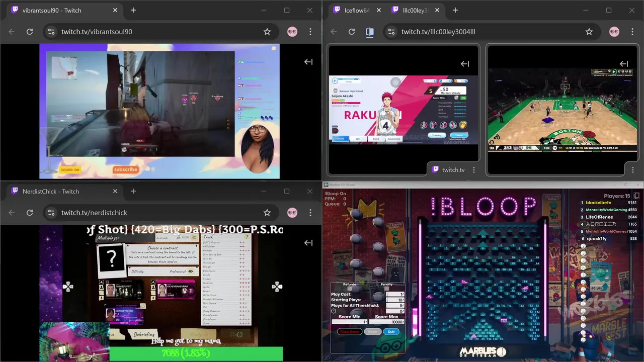Screen dimensions: 644x362
Task: Collapse chat arrow on the vibrantsoul90 stream
Action: coord(308,62)
